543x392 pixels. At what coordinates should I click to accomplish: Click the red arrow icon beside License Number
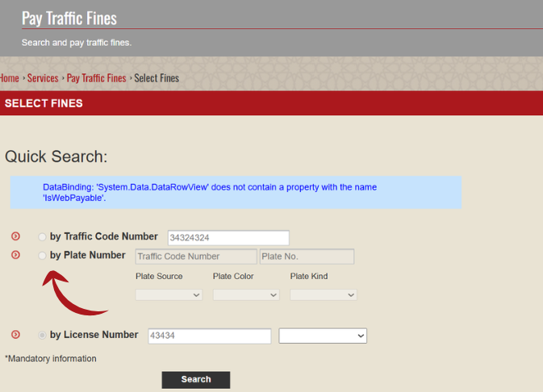click(15, 335)
